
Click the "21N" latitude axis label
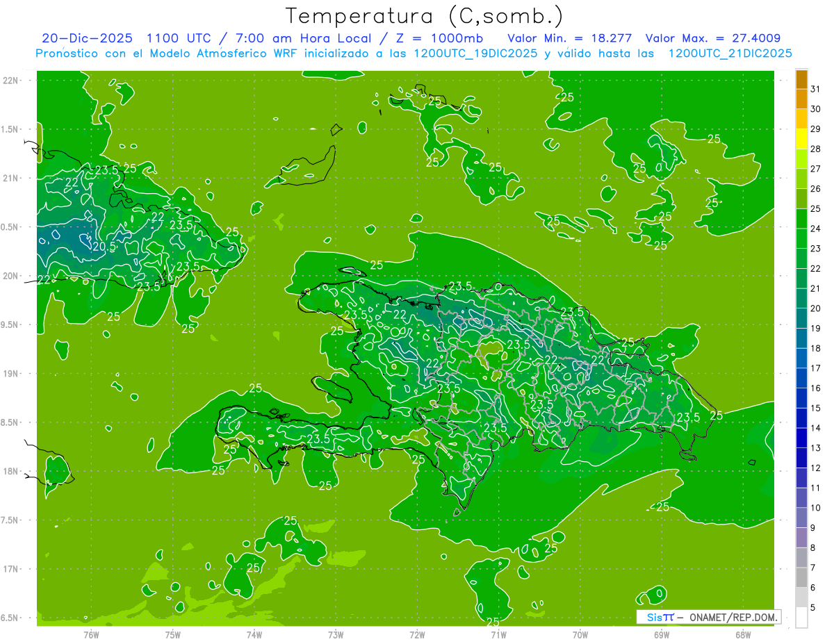tap(10, 178)
